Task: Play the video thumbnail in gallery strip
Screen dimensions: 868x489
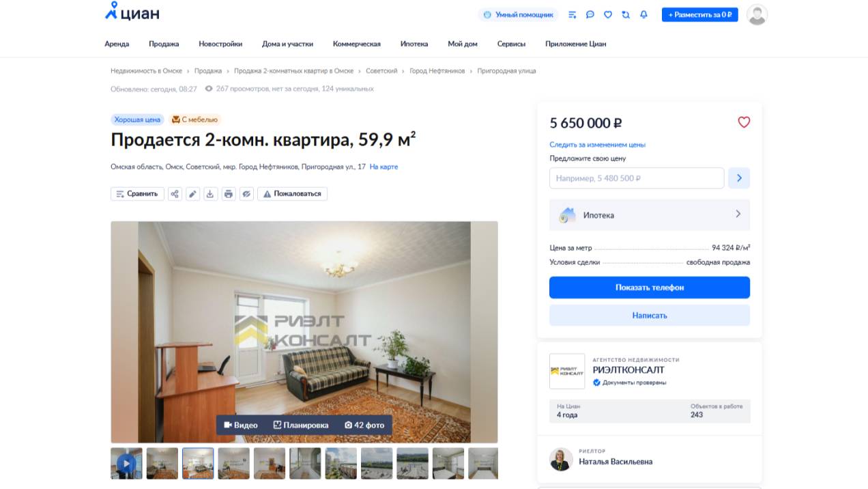Action: coord(127,464)
